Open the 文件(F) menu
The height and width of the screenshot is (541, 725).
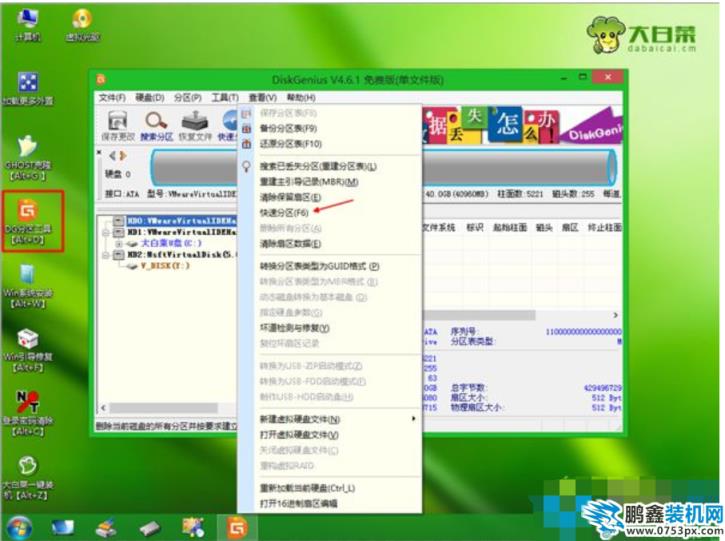click(112, 98)
